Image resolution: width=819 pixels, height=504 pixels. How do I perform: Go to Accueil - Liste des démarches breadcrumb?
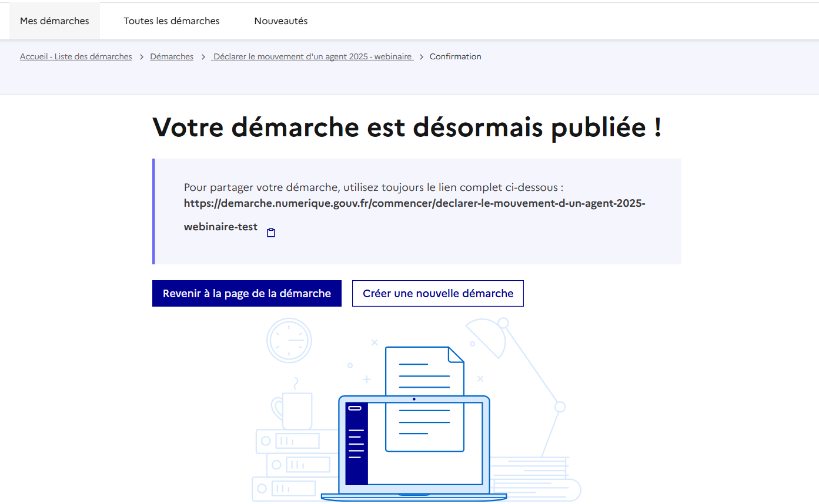[x=76, y=57]
